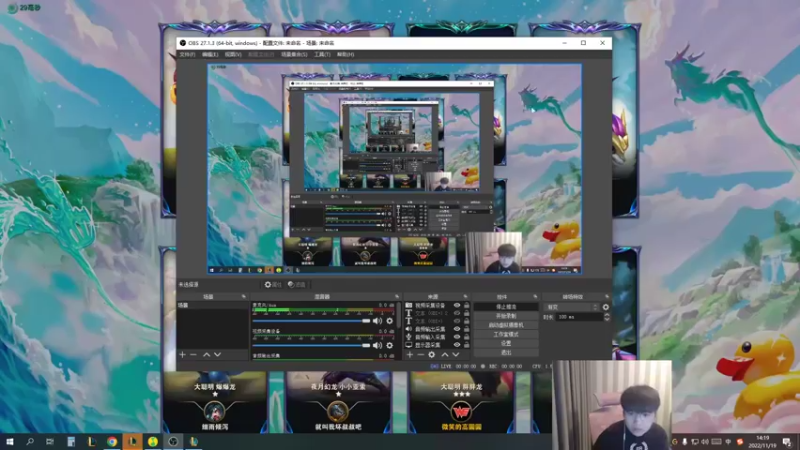This screenshot has height=450, width=800.
Task: Click the OBS preview canvas
Action: (394, 169)
